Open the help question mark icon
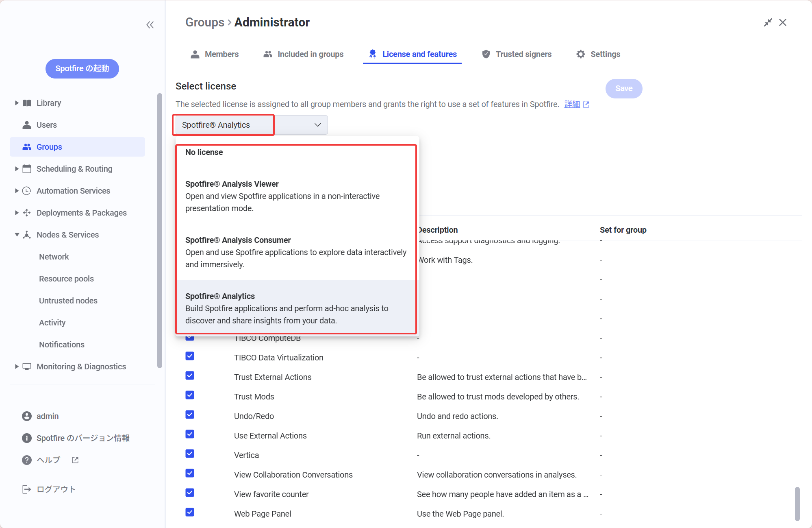This screenshot has width=812, height=528. pyautogui.click(x=27, y=460)
